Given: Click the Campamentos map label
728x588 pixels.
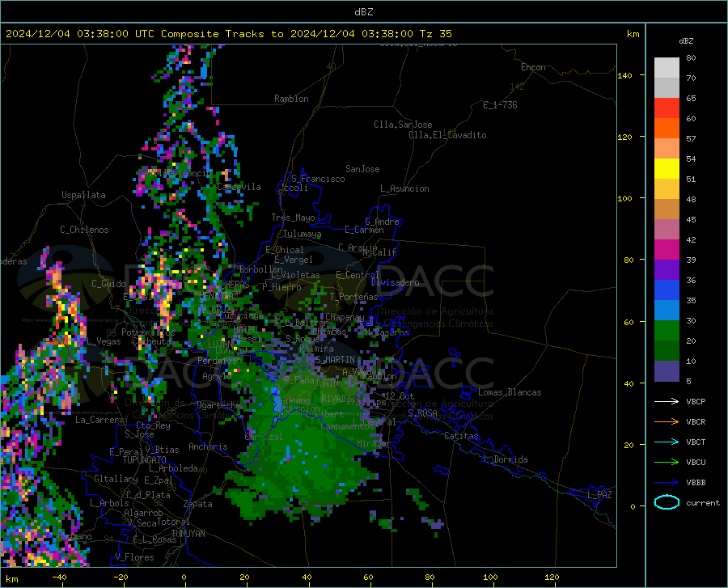Looking at the screenshot, I should [x=347, y=426].
